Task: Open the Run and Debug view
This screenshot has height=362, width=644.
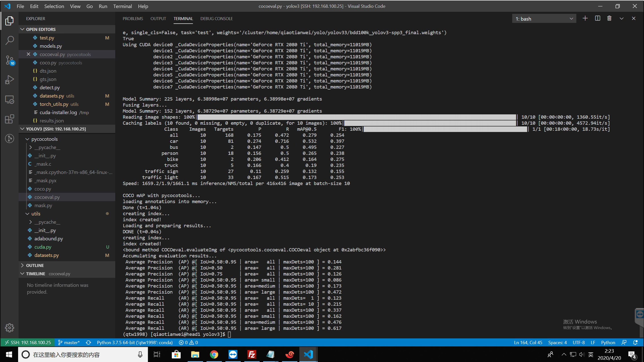Action: pos(9,80)
